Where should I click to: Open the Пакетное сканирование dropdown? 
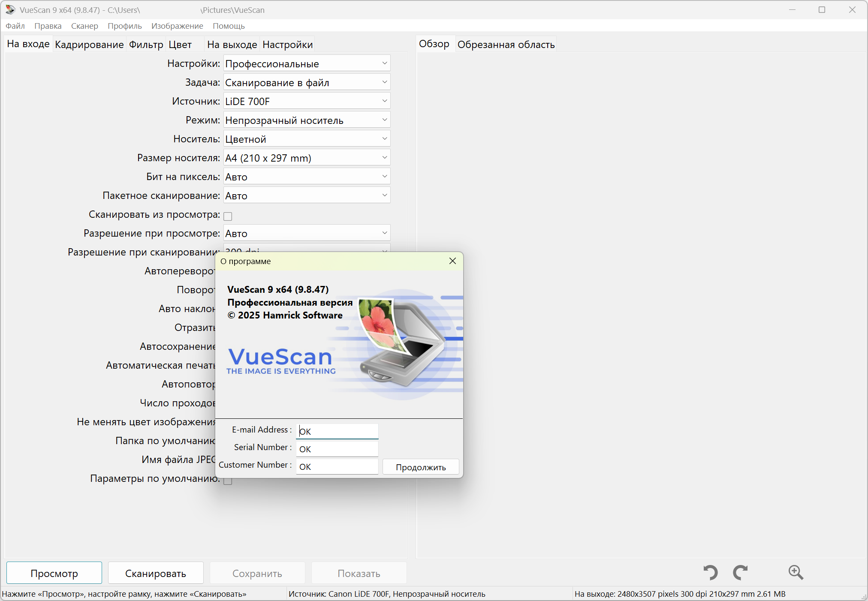pos(307,195)
